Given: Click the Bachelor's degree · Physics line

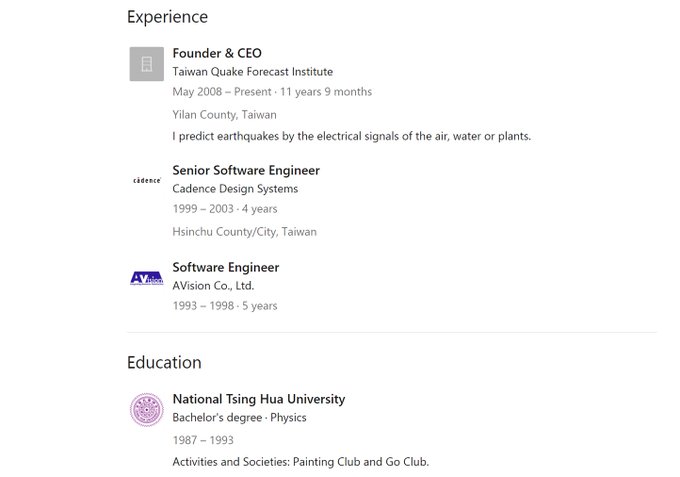Looking at the screenshot, I should 239,417.
